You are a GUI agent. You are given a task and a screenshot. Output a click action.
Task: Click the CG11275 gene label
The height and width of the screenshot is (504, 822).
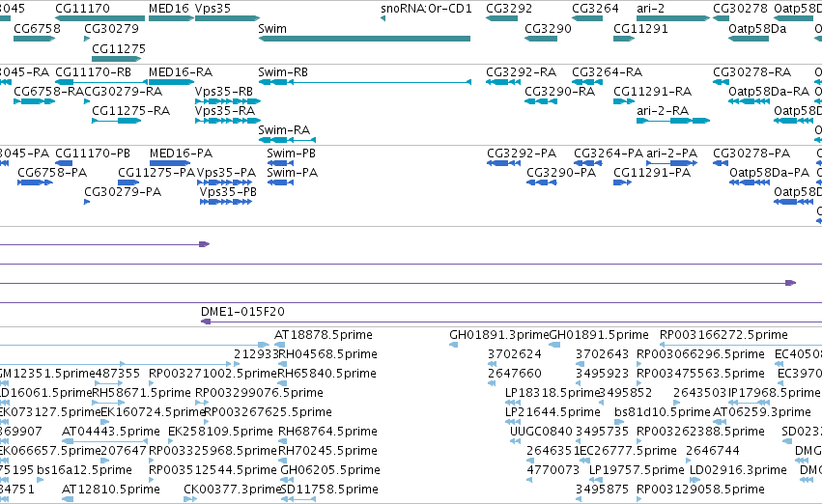point(119,48)
